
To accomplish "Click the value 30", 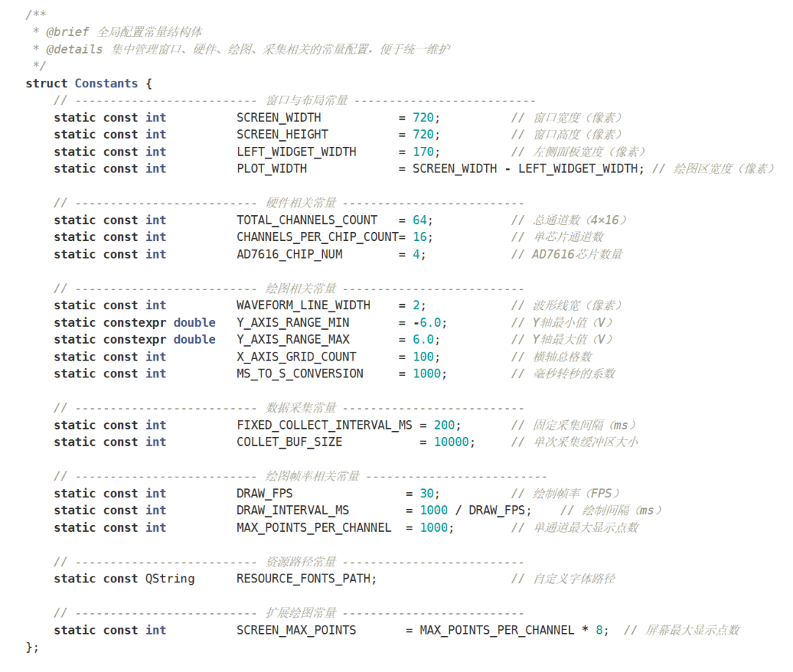I will click(427, 494).
